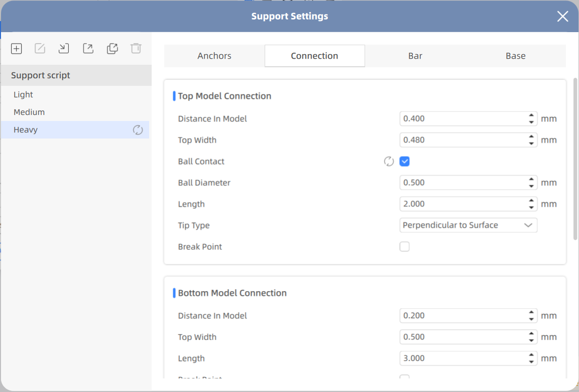This screenshot has height=392, width=579.
Task: Select the Light support script
Action: coord(24,95)
